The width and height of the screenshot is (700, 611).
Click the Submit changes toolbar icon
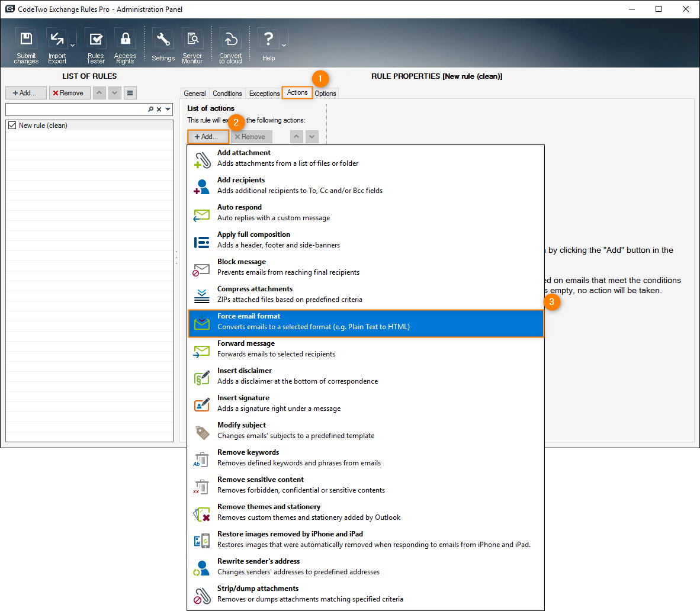pos(26,46)
